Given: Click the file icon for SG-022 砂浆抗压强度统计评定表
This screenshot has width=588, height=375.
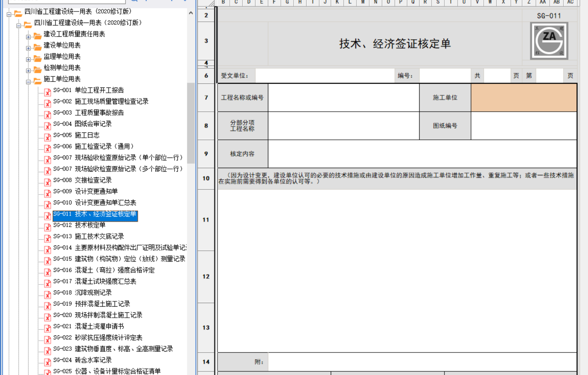Looking at the screenshot, I should click(x=47, y=339).
